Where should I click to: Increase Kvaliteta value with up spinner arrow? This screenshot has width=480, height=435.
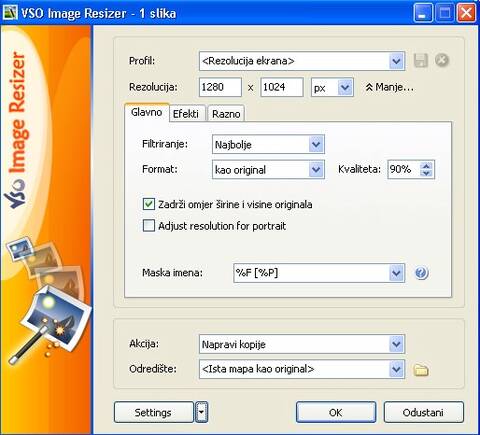click(x=426, y=165)
